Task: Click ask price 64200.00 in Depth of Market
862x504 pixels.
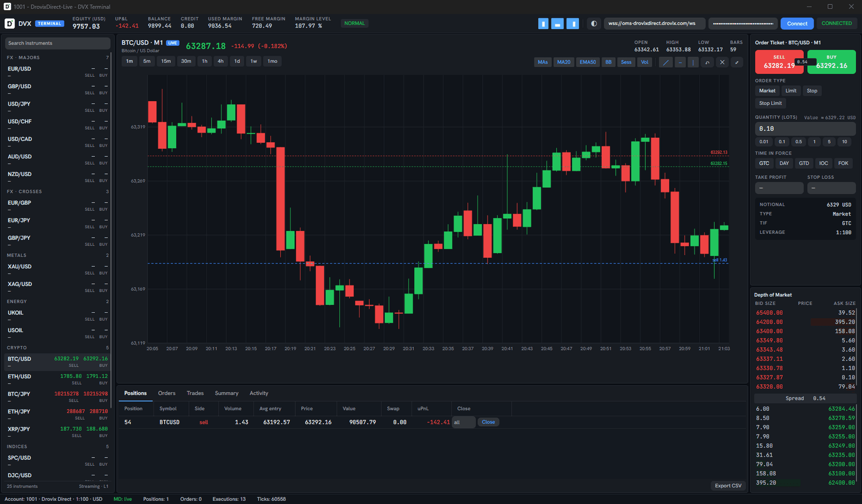Action: 769,322
